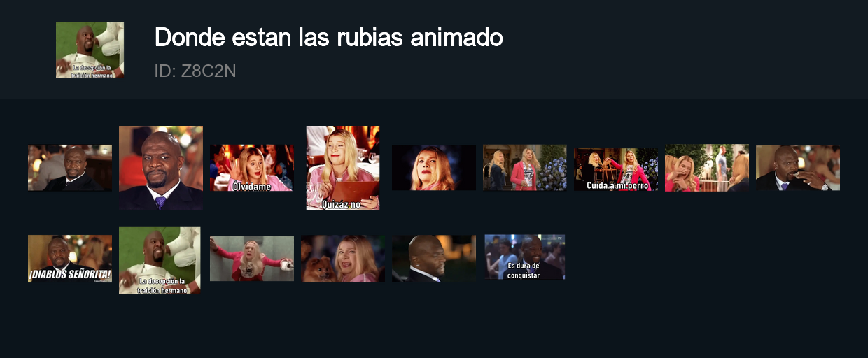Click the bald man's face in header cover
The height and width of the screenshot is (358, 868).
click(86, 42)
